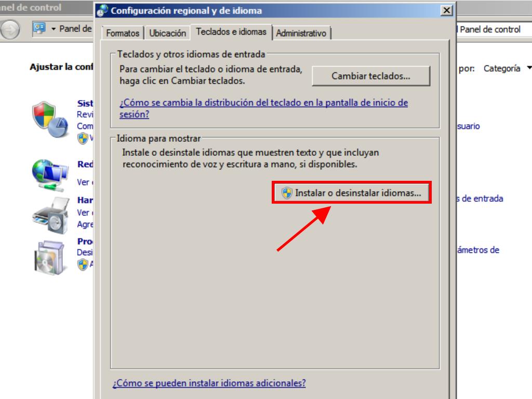532x399 pixels.
Task: Close the Configuración regional y de idioma dialog
Action: pos(446,10)
